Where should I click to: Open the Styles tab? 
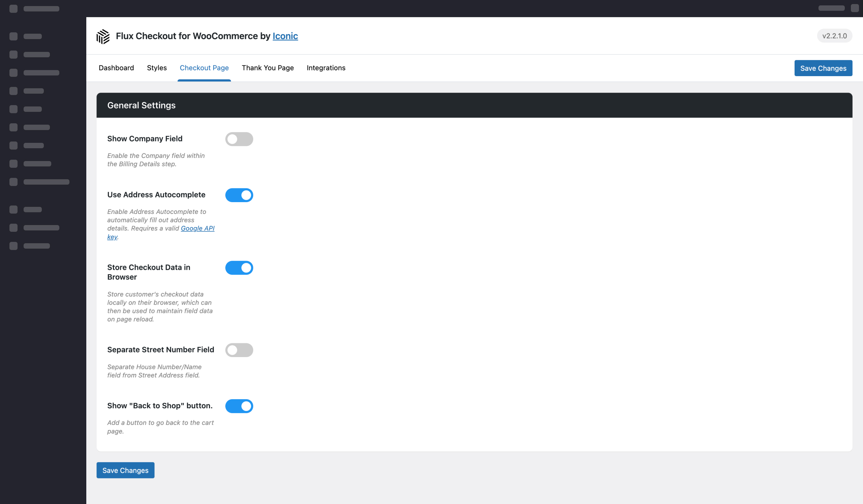click(156, 68)
